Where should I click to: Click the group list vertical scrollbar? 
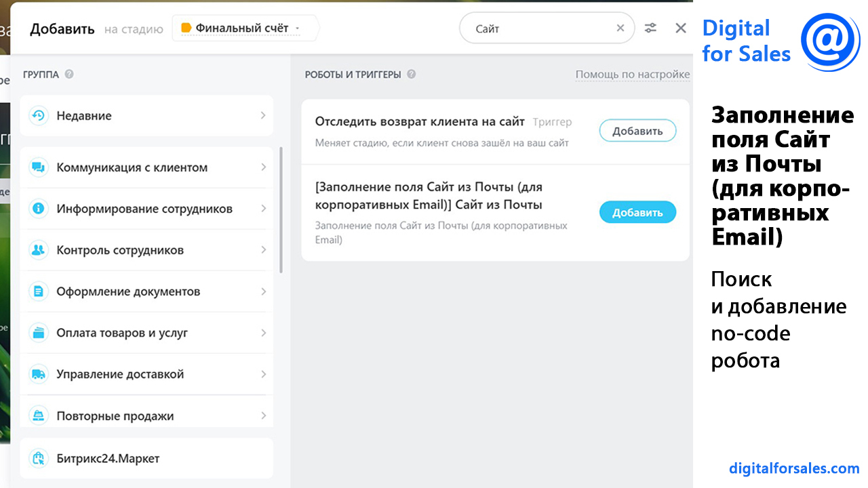(281, 210)
